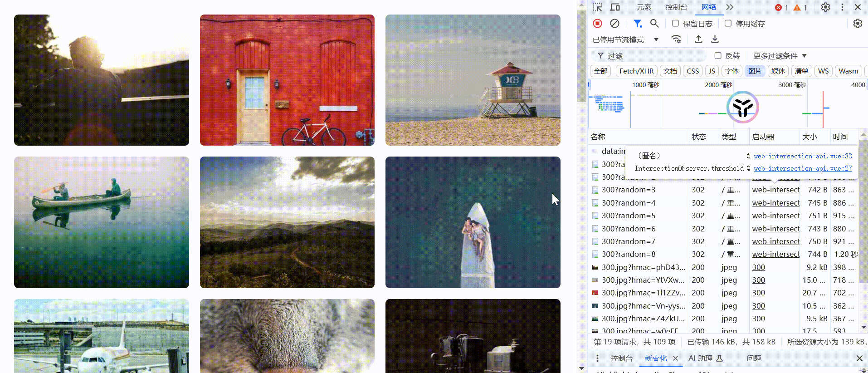The image size is (868, 373).
Task: Filter by Wasm type
Action: 848,71
